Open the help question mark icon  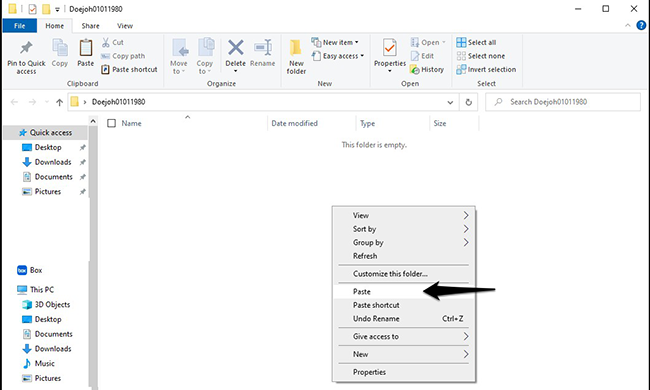pos(641,26)
